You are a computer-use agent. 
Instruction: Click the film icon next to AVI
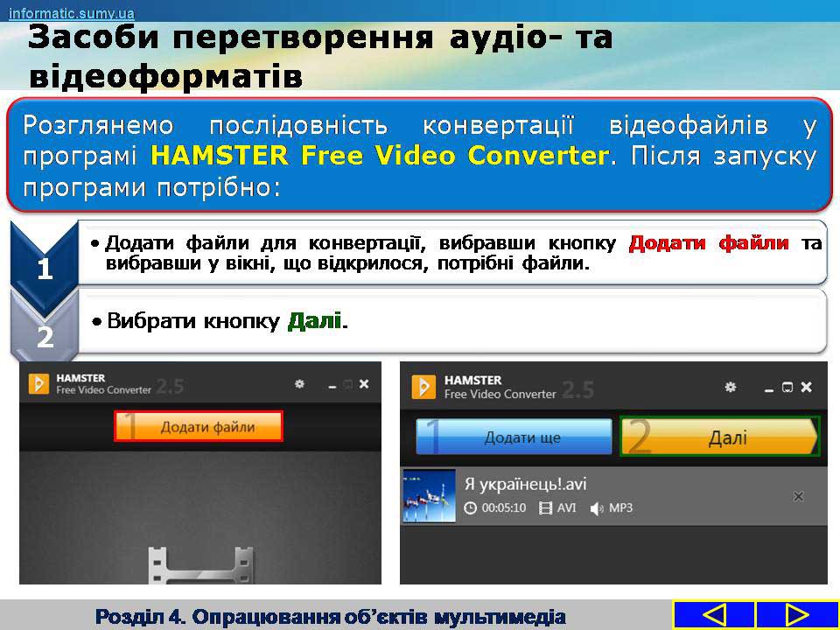(x=546, y=507)
